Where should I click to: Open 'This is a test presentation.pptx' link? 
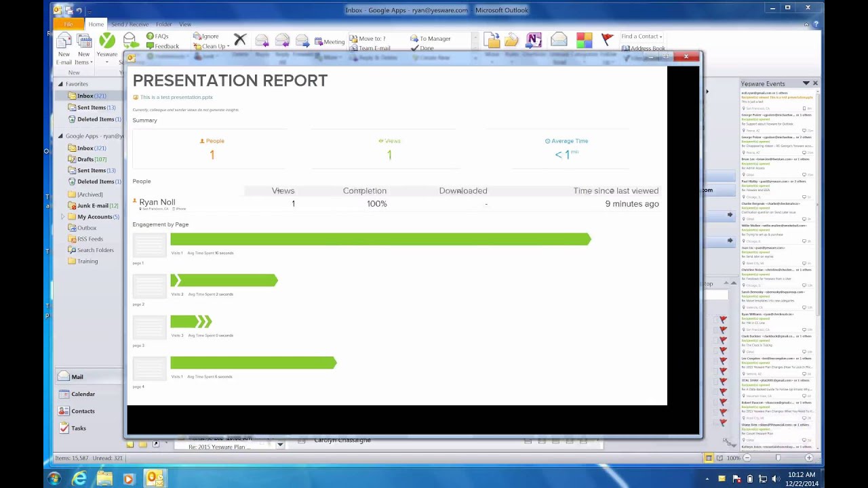click(x=176, y=97)
